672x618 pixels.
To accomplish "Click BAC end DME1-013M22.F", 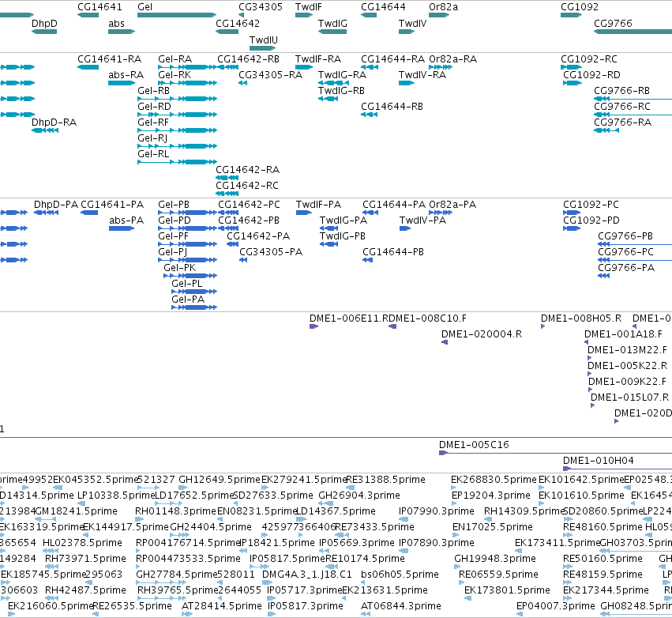I will [627, 350].
